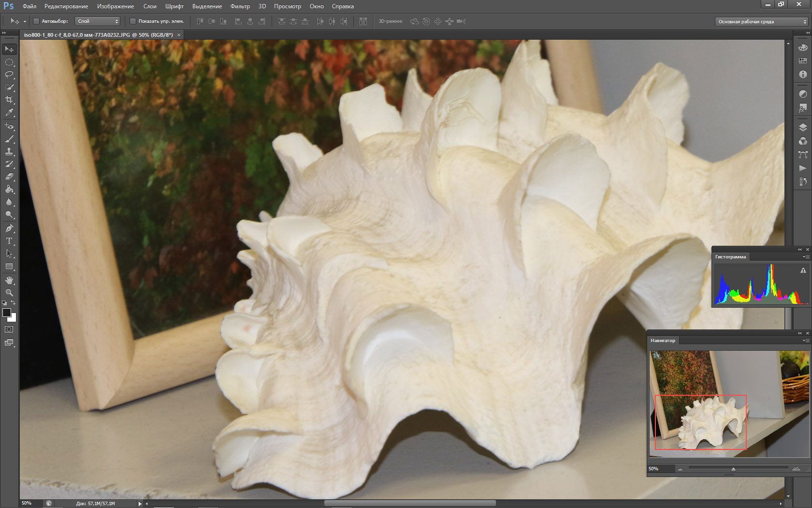
Task: Open the Навигатор panel menu
Action: (x=806, y=341)
